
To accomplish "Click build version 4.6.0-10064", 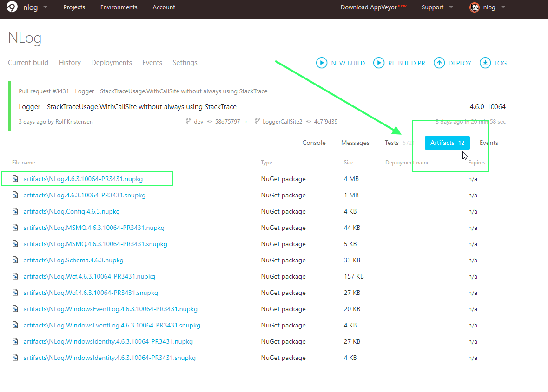I will pyautogui.click(x=488, y=106).
